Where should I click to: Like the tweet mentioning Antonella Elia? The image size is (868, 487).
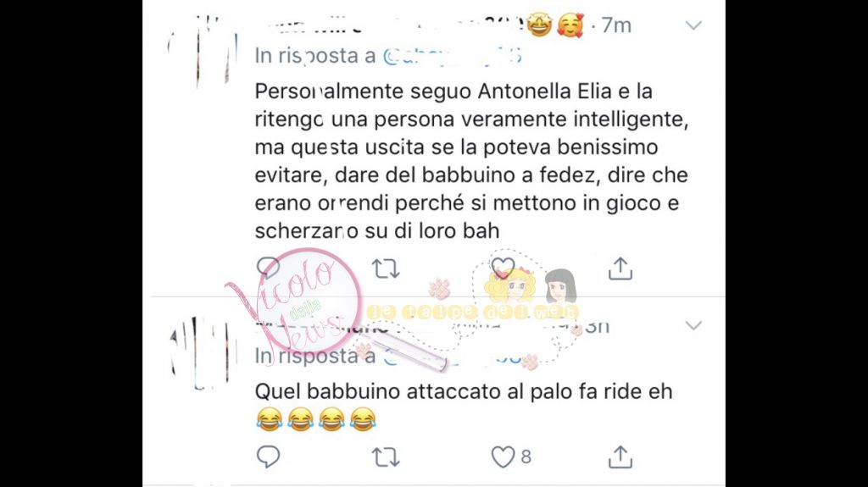click(x=503, y=268)
